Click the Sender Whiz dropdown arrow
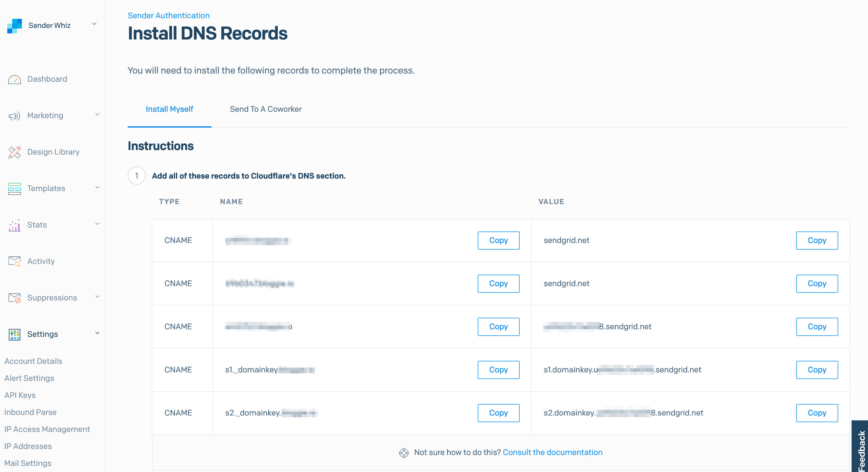 [x=95, y=25]
